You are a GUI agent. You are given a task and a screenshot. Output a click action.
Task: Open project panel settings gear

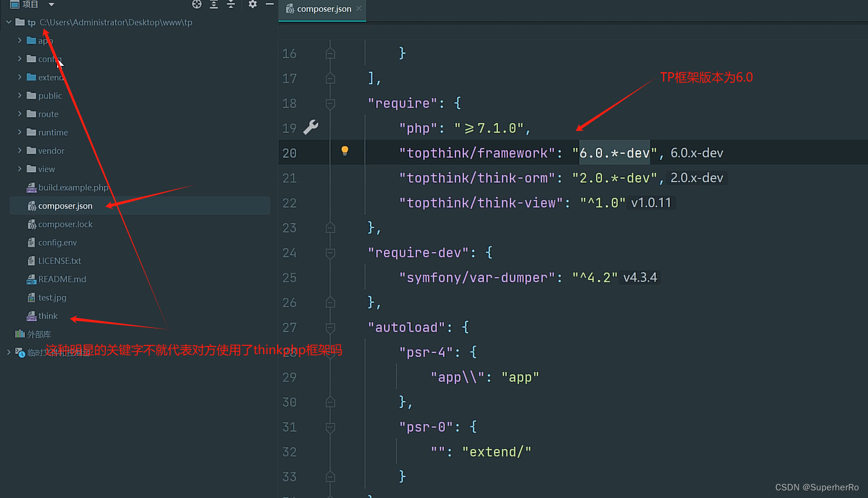(x=252, y=4)
